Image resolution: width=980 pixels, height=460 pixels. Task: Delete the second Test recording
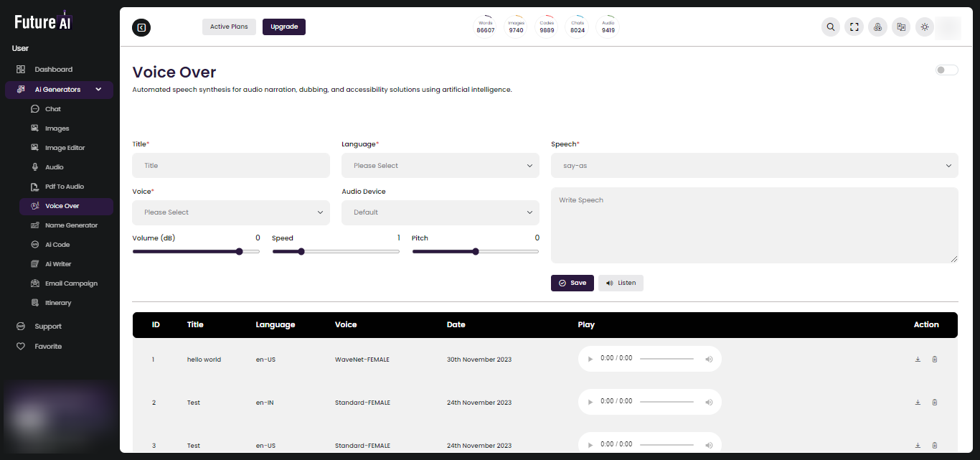pyautogui.click(x=935, y=445)
